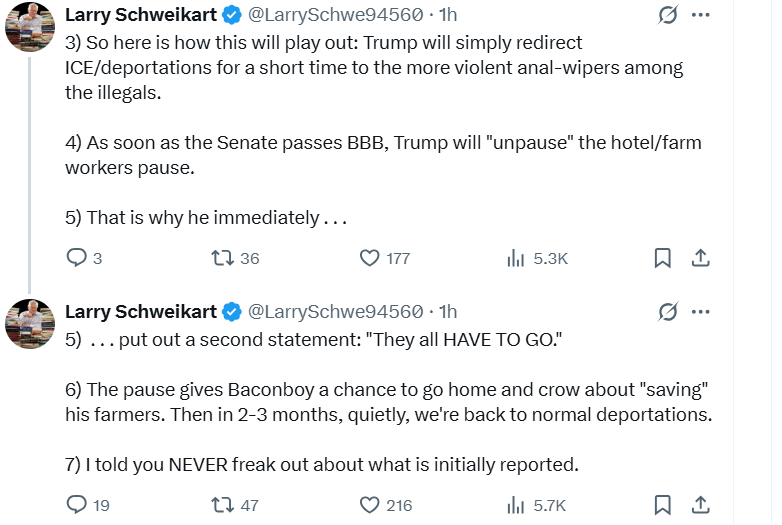The width and height of the screenshot is (782, 525).
Task: Bookmark the second tweet
Action: click(x=662, y=505)
